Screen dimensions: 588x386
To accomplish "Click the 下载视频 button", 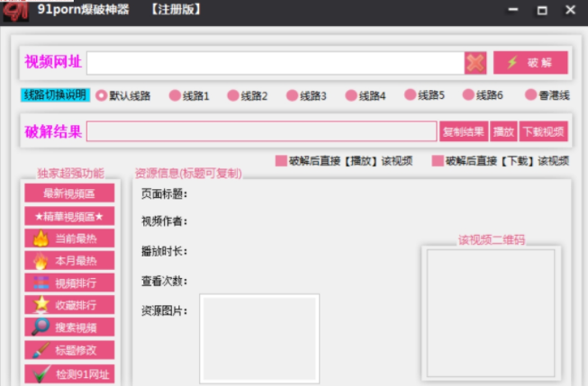I will (543, 131).
